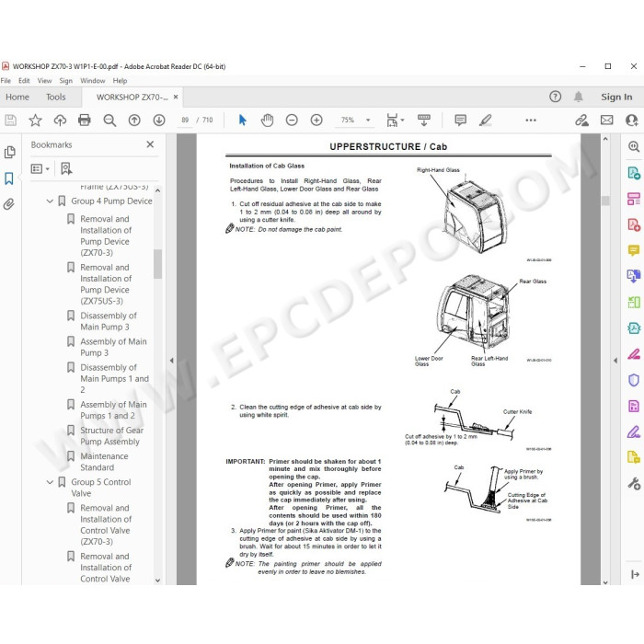Open Create PDF tool in right pane

coord(633,224)
